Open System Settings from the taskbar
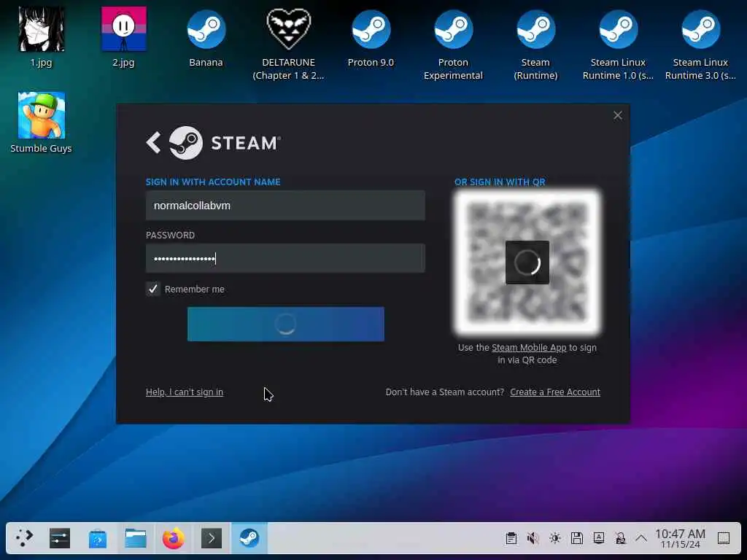 [60, 538]
